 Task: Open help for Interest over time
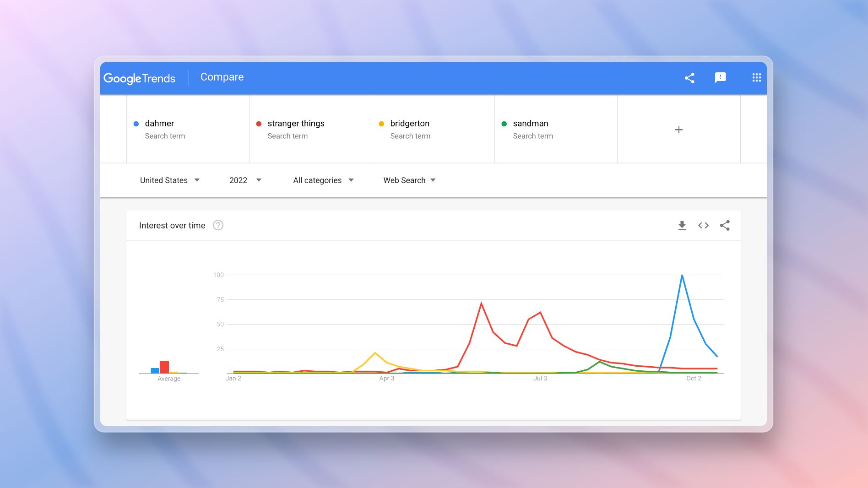pyautogui.click(x=218, y=225)
